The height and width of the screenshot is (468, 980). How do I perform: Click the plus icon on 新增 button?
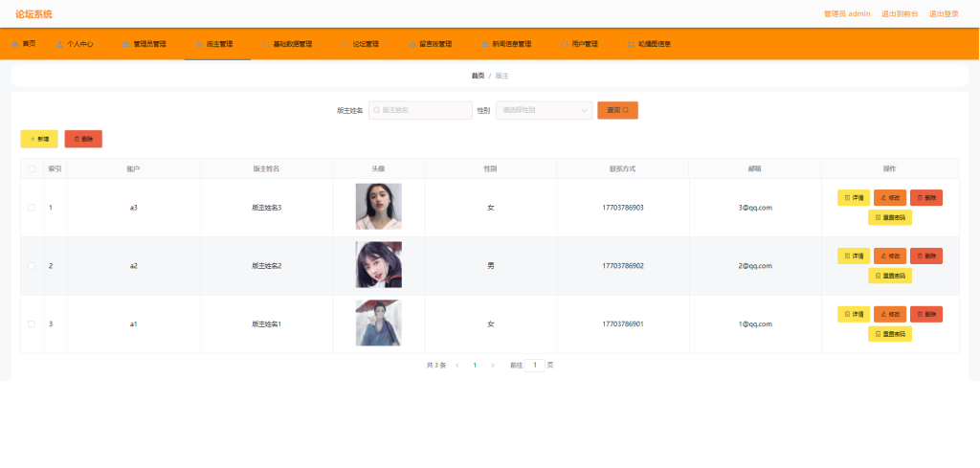coord(33,139)
